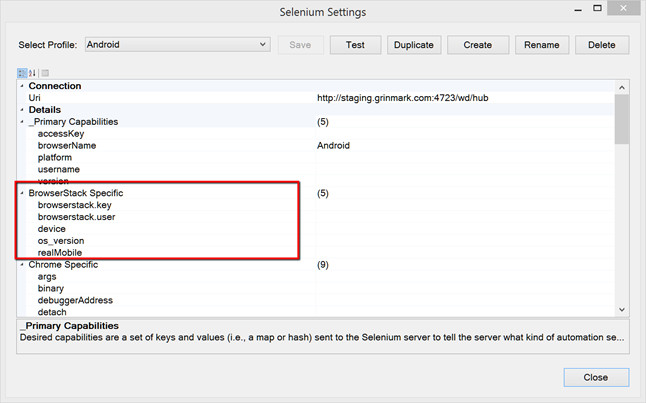646x403 pixels.
Task: Collapse the _Primary Capabilities group
Action: pos(22,122)
